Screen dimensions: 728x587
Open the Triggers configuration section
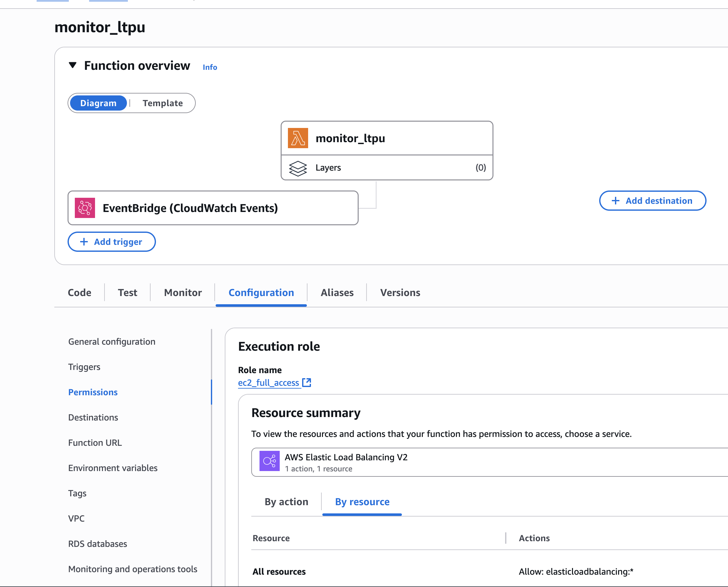click(84, 367)
